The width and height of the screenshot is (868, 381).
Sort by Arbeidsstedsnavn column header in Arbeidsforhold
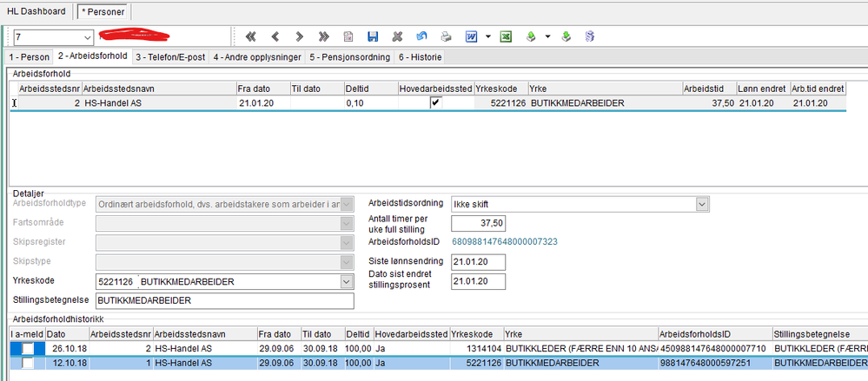pyautogui.click(x=159, y=89)
